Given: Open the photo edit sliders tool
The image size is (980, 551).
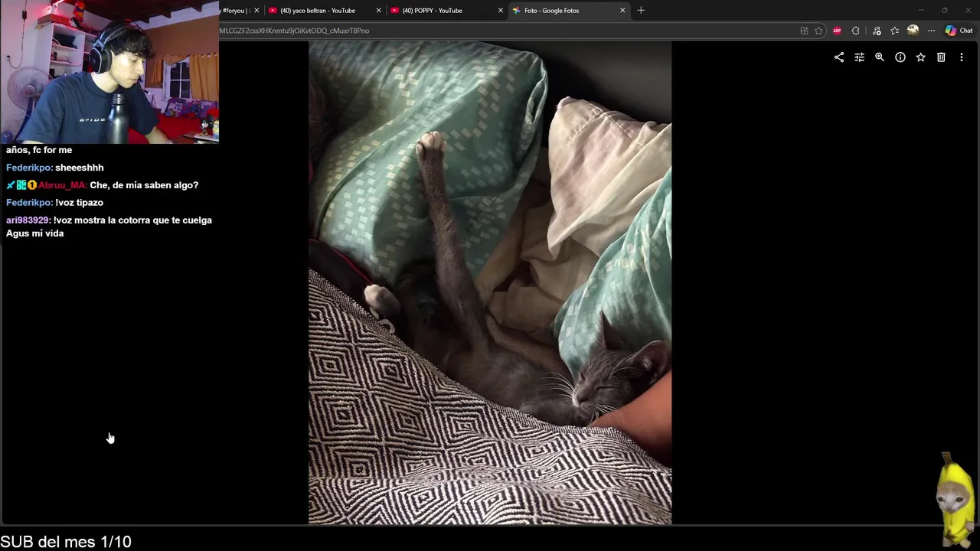Looking at the screenshot, I should pos(859,57).
